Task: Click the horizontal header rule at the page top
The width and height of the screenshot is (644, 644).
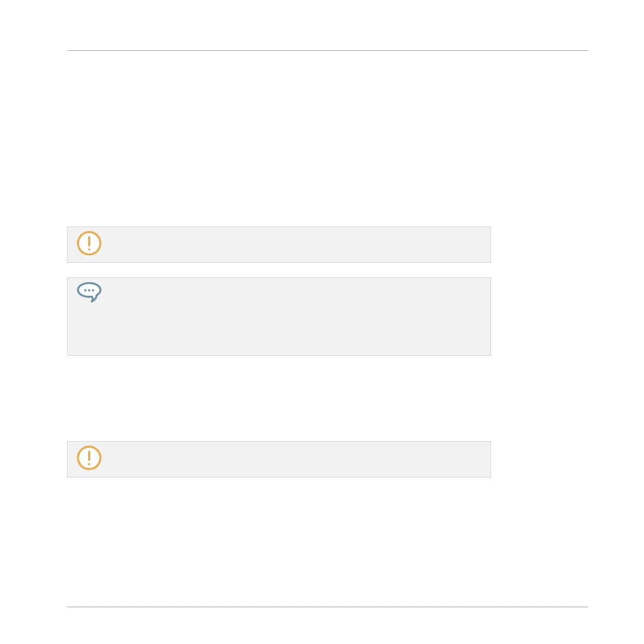Action: pyautogui.click(x=328, y=50)
